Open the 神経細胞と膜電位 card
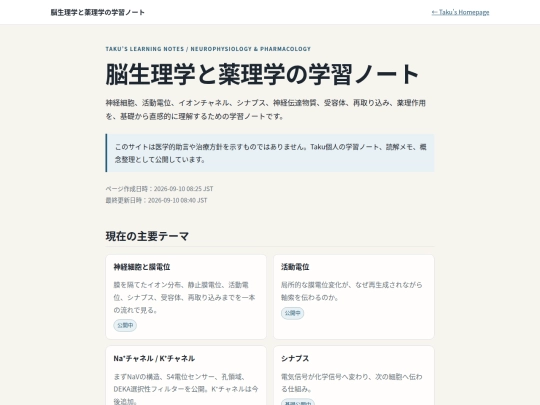The height and width of the screenshot is (405, 540). pyautogui.click(x=186, y=297)
